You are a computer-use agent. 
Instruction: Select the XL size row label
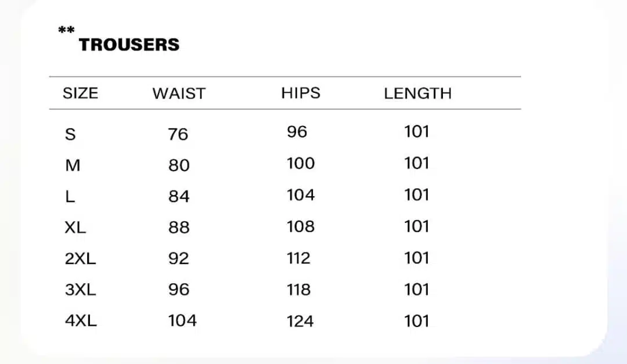(x=75, y=227)
